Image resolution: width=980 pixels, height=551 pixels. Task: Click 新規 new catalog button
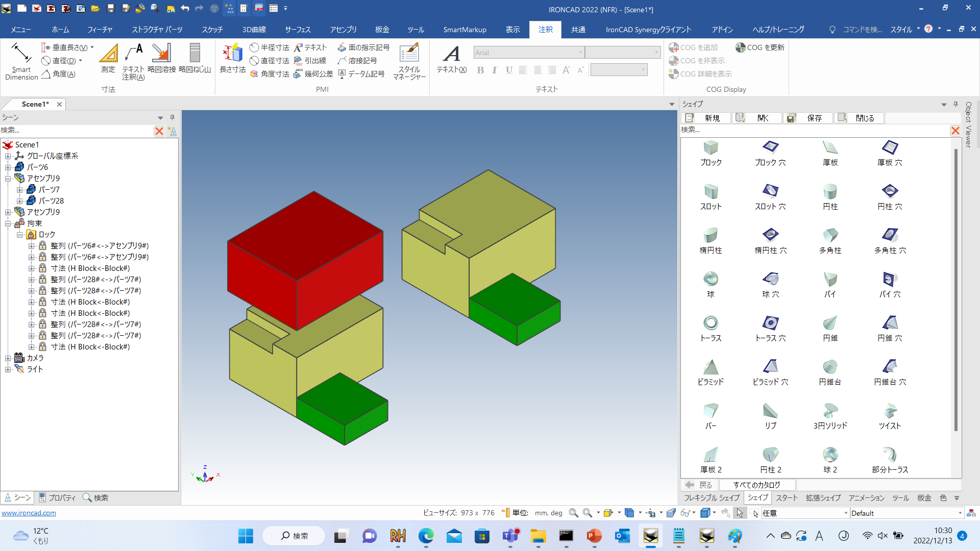tap(706, 118)
